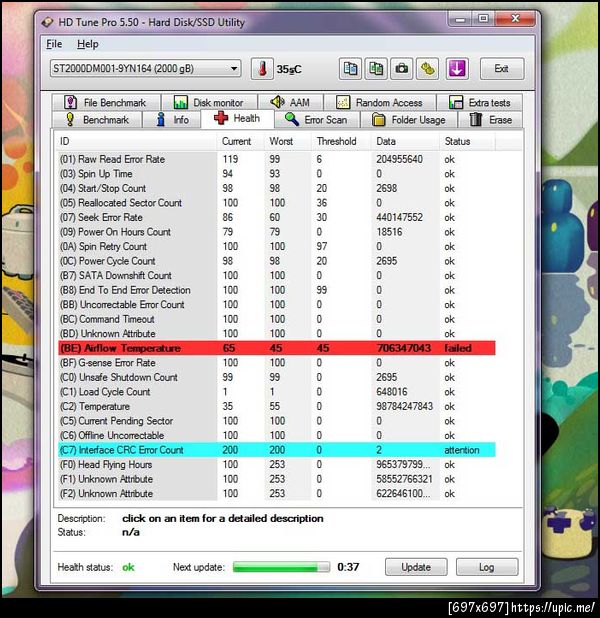Open the Help menu

tap(88, 44)
